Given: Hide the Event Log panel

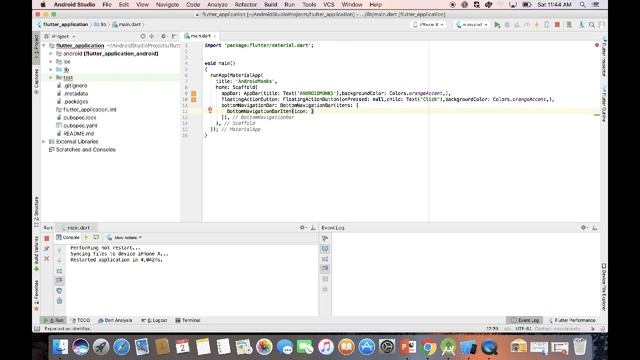Looking at the screenshot, I should click(x=595, y=228).
